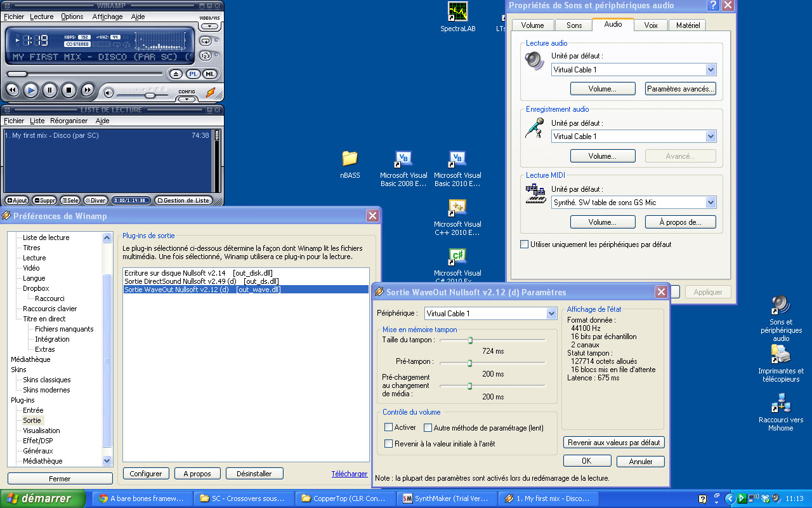Toggle Winamp repeat button

(x=206, y=41)
